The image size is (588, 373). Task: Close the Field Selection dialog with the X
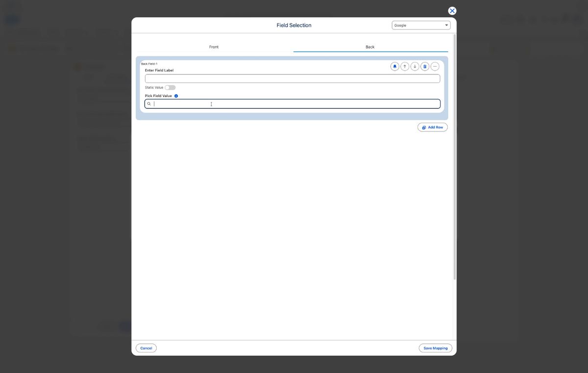pos(452,11)
